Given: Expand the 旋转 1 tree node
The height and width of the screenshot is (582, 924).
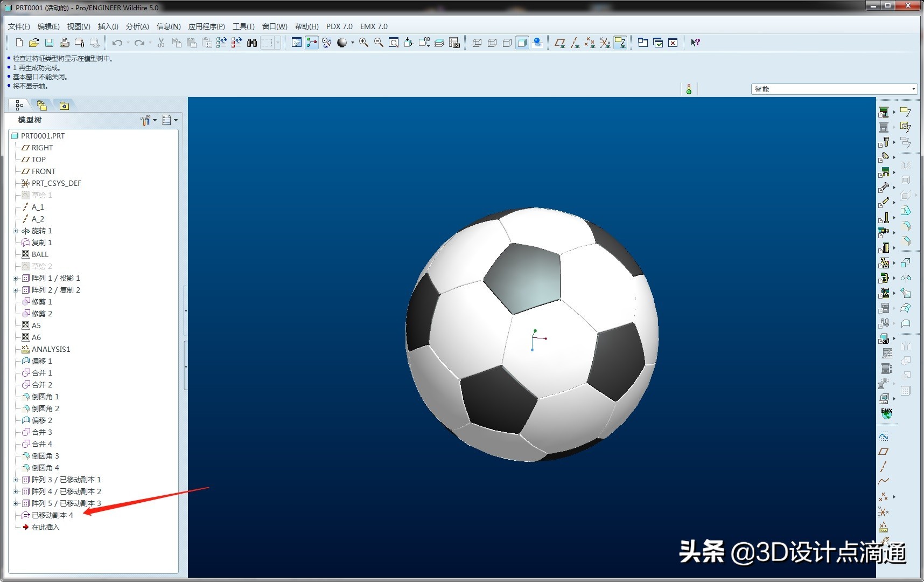Looking at the screenshot, I should (x=16, y=231).
